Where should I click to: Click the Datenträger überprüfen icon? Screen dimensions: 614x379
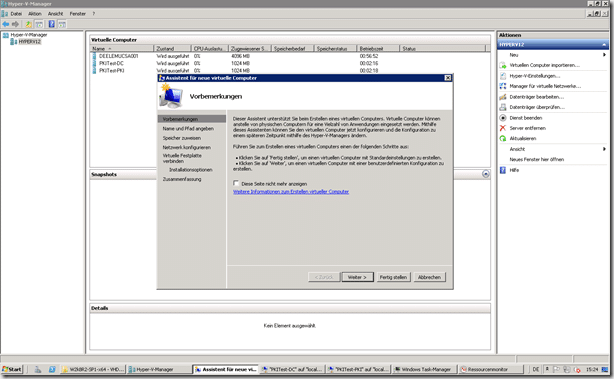click(x=503, y=107)
